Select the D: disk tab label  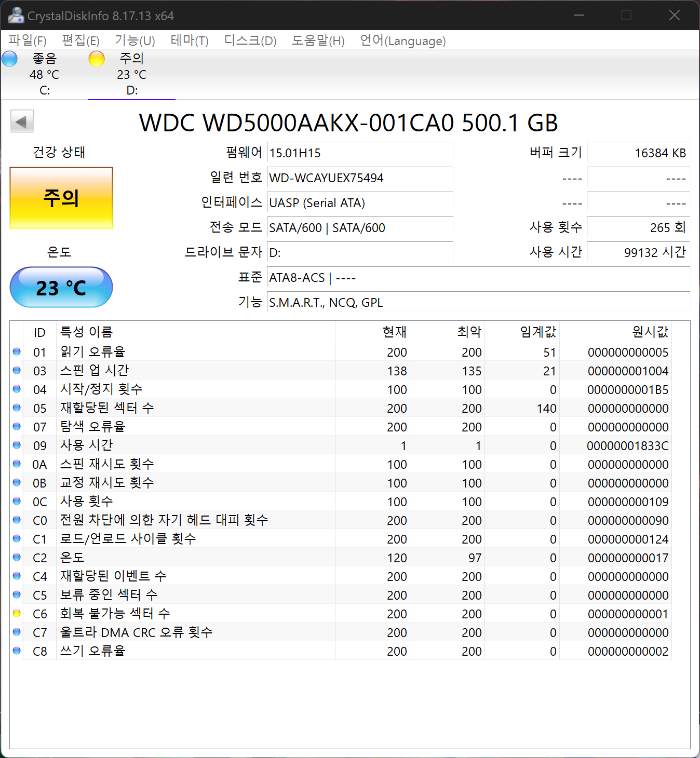(x=132, y=90)
